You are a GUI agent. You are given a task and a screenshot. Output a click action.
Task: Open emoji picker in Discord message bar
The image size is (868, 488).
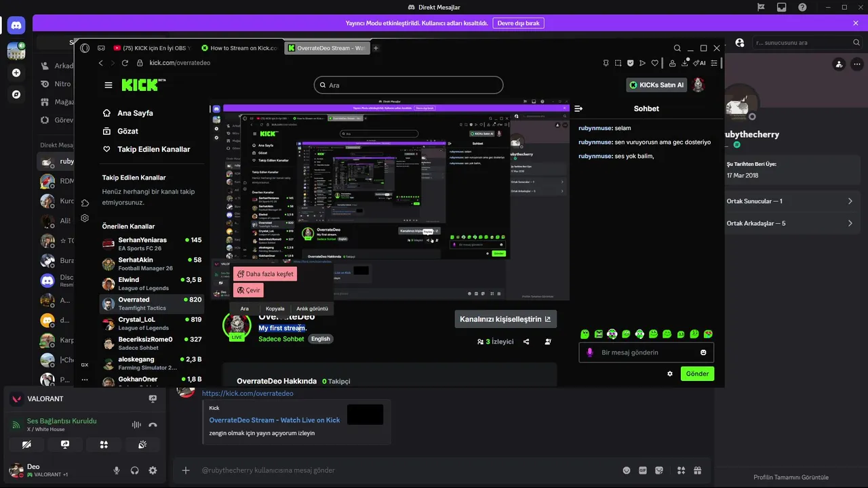tap(627, 470)
